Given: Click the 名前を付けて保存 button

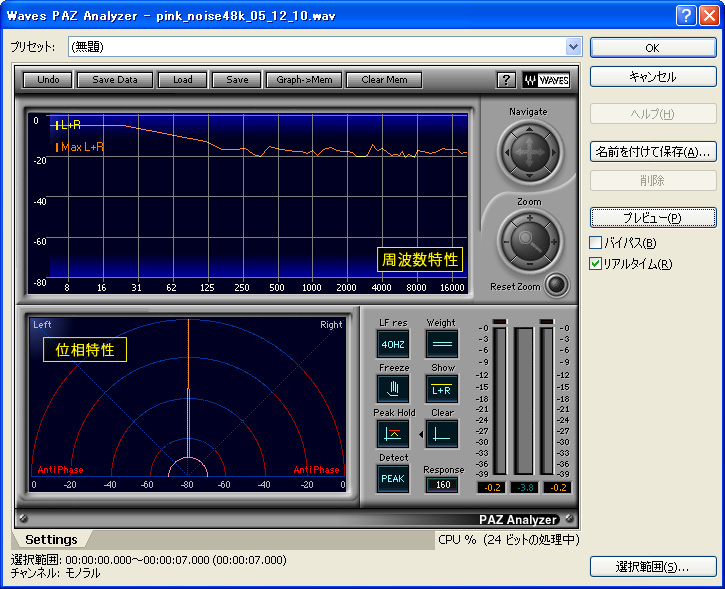Looking at the screenshot, I should point(653,152).
